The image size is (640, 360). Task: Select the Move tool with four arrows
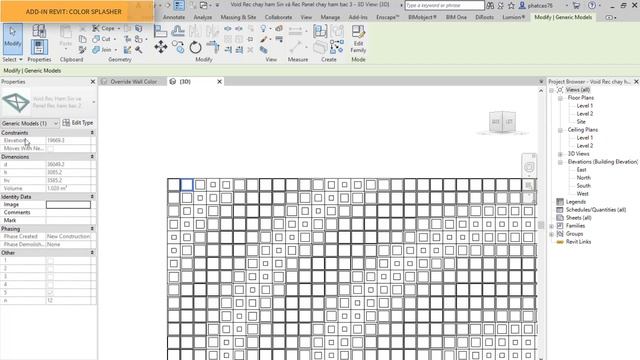161,47
